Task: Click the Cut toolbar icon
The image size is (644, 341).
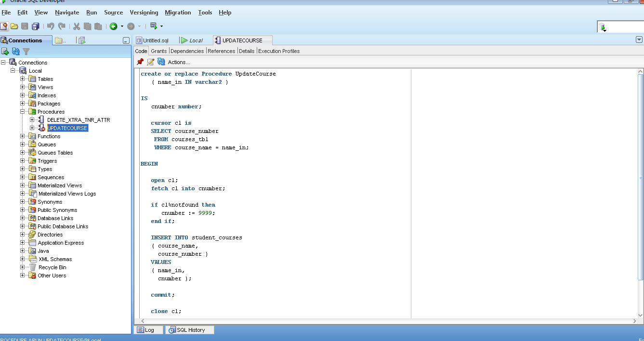Action: click(x=76, y=26)
